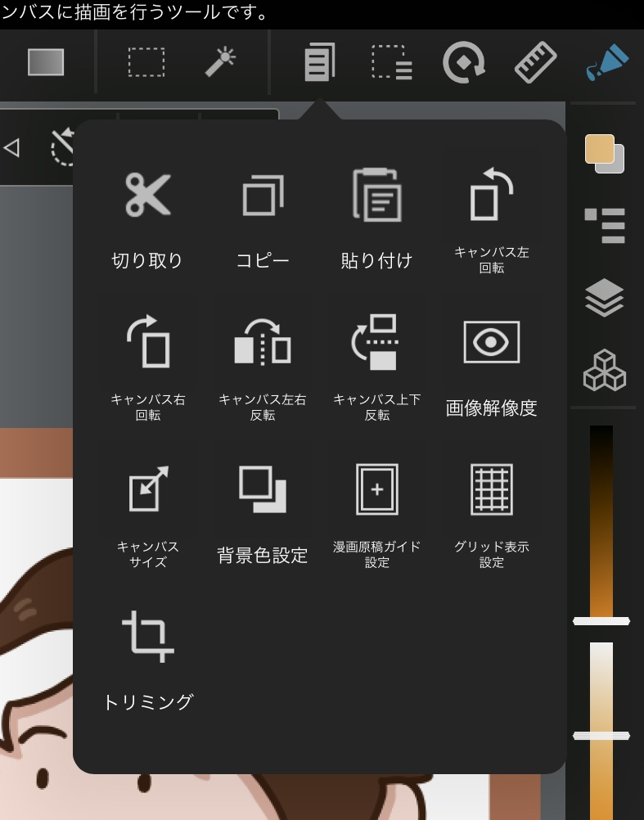The image size is (644, 820).
Task: Select the blue bucket paint tool
Action: [x=607, y=62]
